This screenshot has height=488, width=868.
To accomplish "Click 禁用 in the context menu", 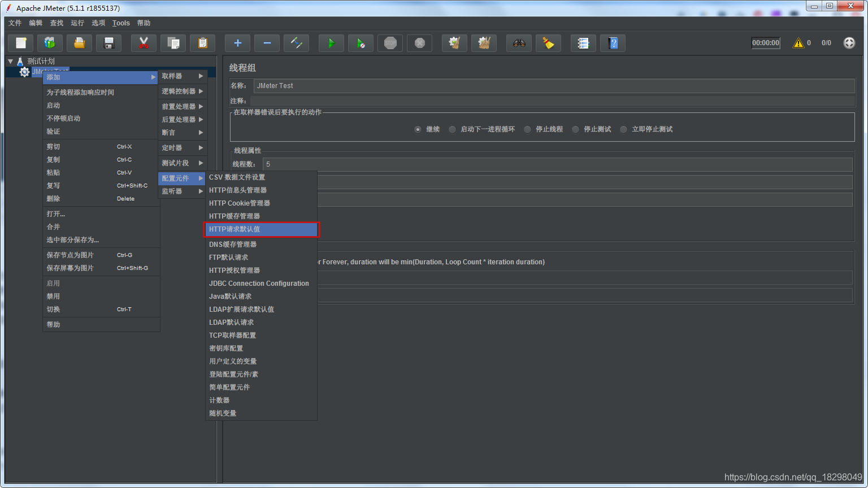I will [x=101, y=297].
